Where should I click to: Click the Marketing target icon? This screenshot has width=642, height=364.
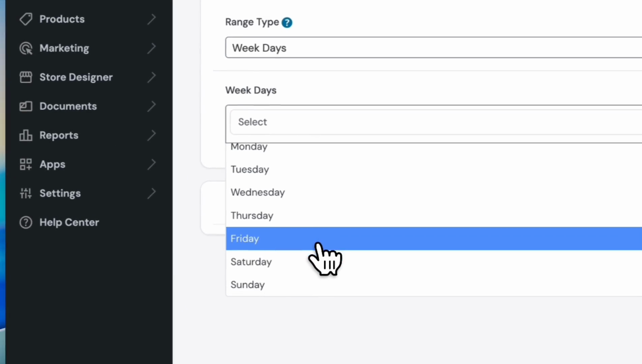[x=26, y=48]
